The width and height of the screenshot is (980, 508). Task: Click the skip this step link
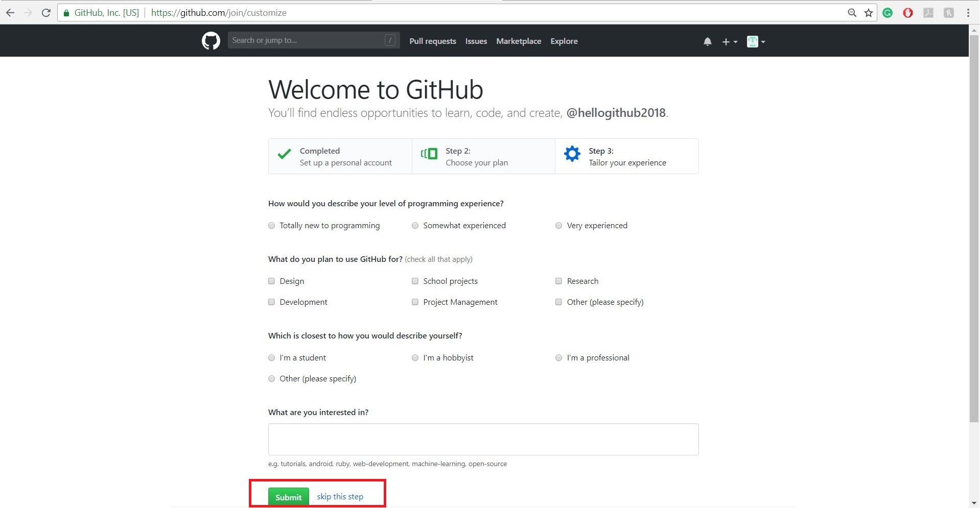pyautogui.click(x=340, y=497)
